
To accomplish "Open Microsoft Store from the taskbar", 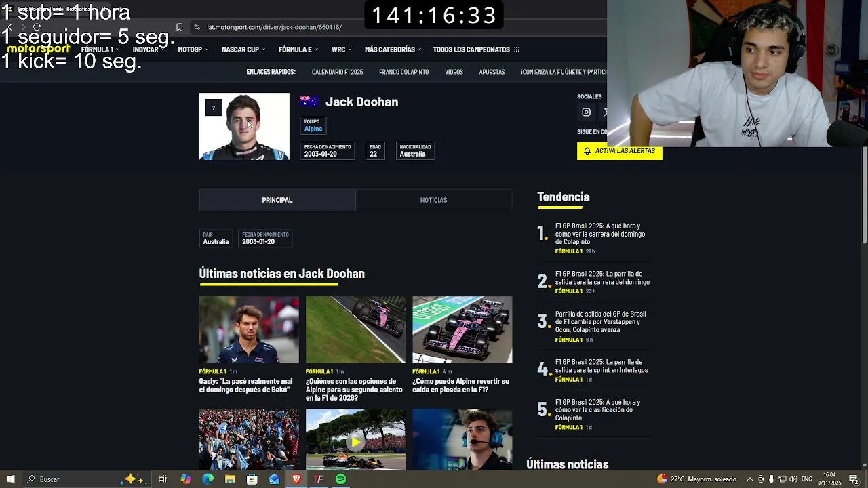I will pos(252,479).
